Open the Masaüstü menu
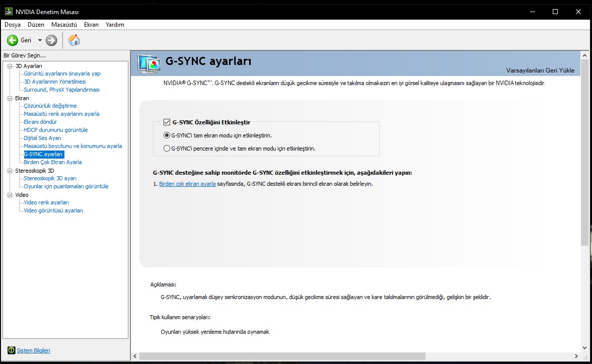Screen dimensions: 592x364 click(64, 25)
